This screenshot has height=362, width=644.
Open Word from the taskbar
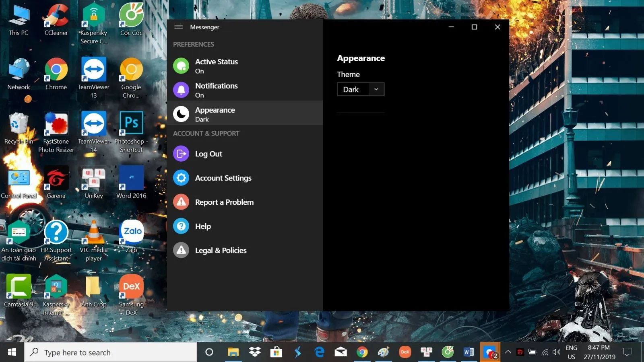pos(469,352)
